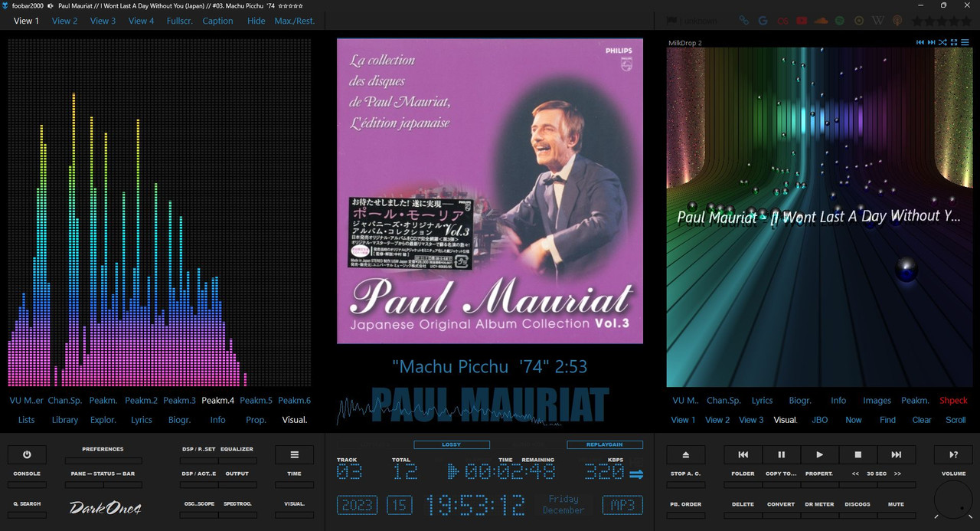Click the eject icon button
This screenshot has width=980, height=531.
click(686, 454)
